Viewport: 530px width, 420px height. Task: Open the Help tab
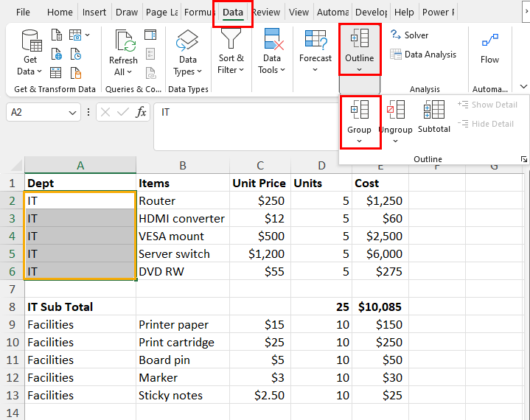pyautogui.click(x=404, y=13)
